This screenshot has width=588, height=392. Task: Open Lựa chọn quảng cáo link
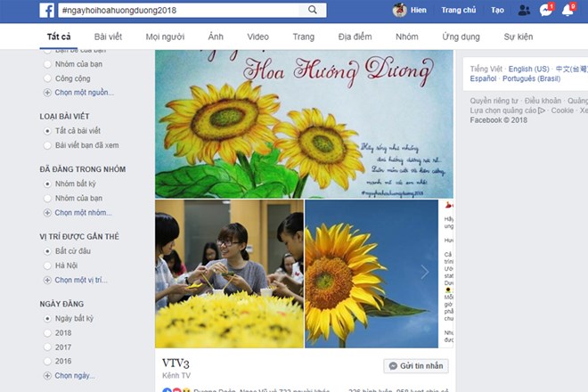(x=508, y=110)
